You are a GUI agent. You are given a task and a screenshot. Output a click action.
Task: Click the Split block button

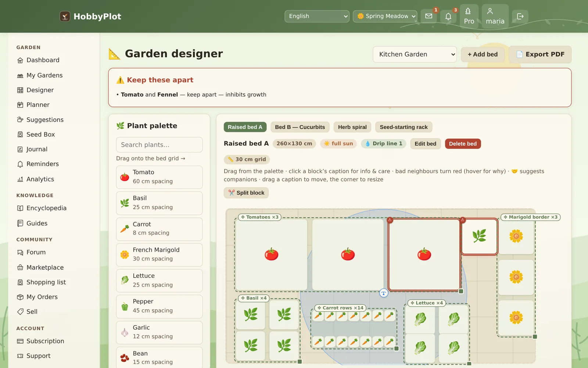246,193
